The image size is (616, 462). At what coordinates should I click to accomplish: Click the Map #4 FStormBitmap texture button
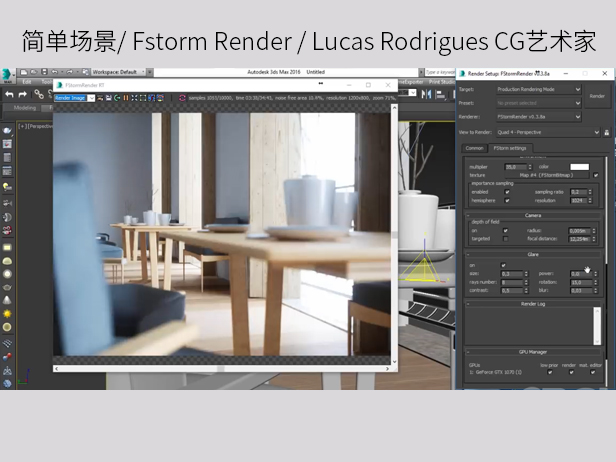pyautogui.click(x=545, y=175)
